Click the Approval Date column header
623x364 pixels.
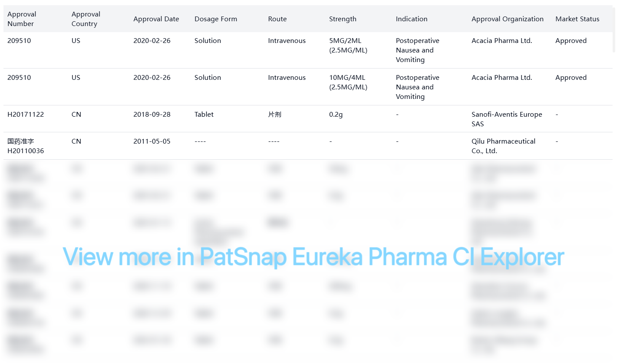coord(156,19)
